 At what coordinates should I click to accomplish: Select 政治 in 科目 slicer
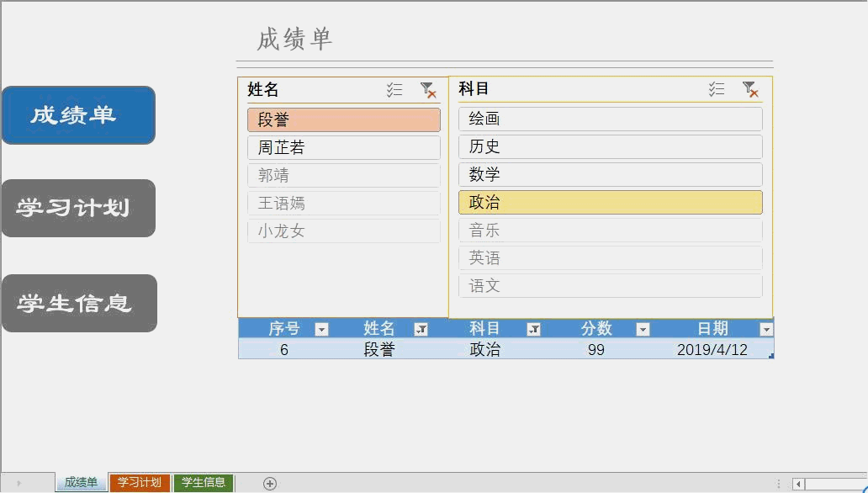pos(610,202)
